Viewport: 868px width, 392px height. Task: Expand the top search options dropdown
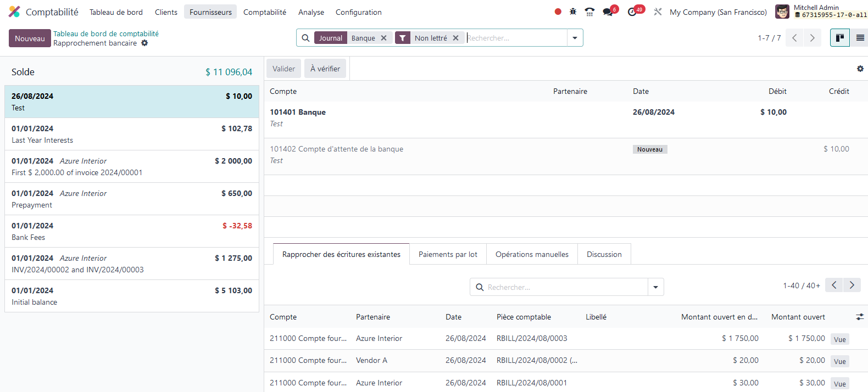(575, 38)
